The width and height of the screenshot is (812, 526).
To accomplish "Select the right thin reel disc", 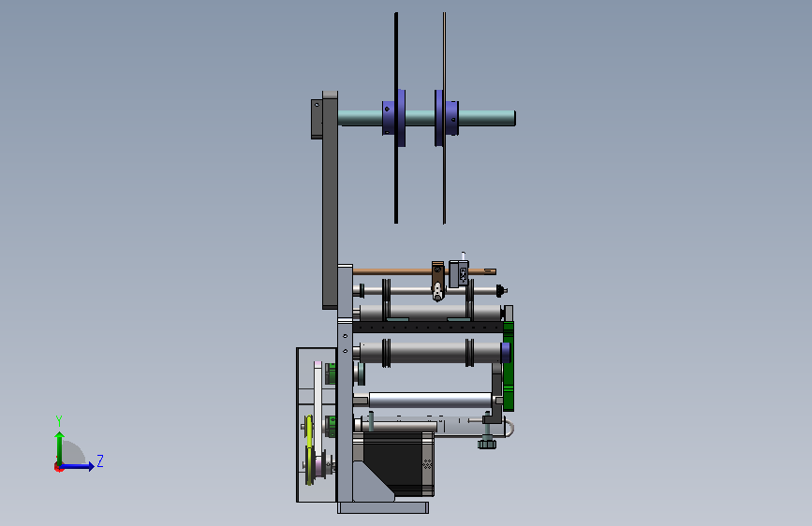I will coord(444,118).
